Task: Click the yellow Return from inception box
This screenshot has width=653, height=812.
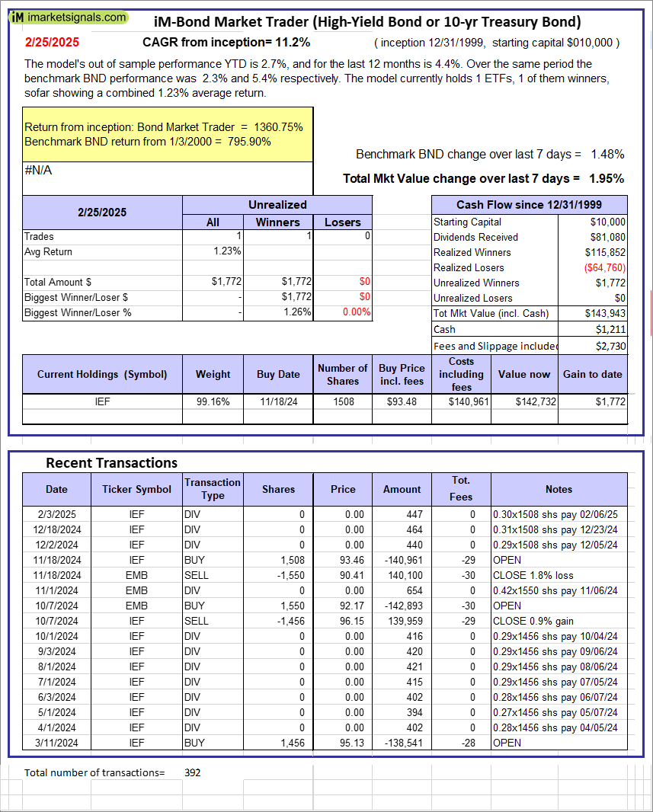Action: coord(168,134)
